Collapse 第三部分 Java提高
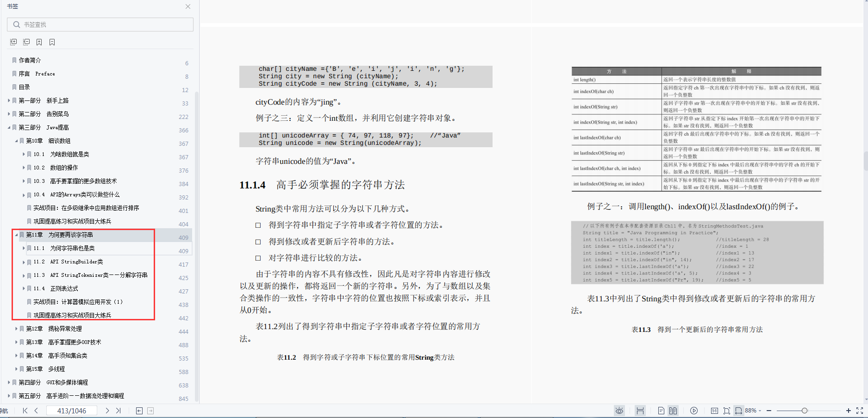868x418 pixels. coord(9,127)
